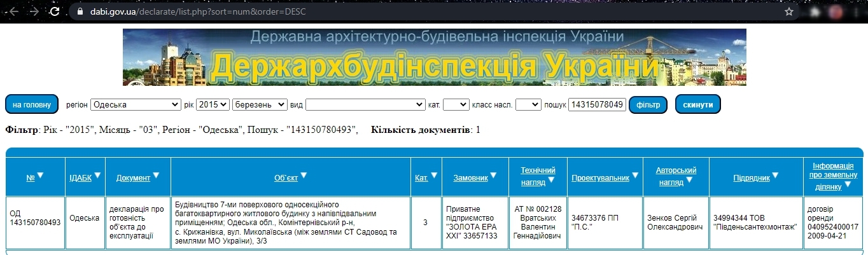Sort by the Документ column header
The width and height of the screenshot is (868, 255).
click(133, 178)
